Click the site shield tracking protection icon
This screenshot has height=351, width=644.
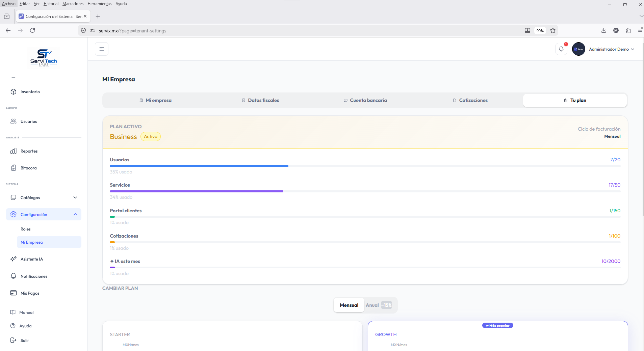click(x=83, y=30)
